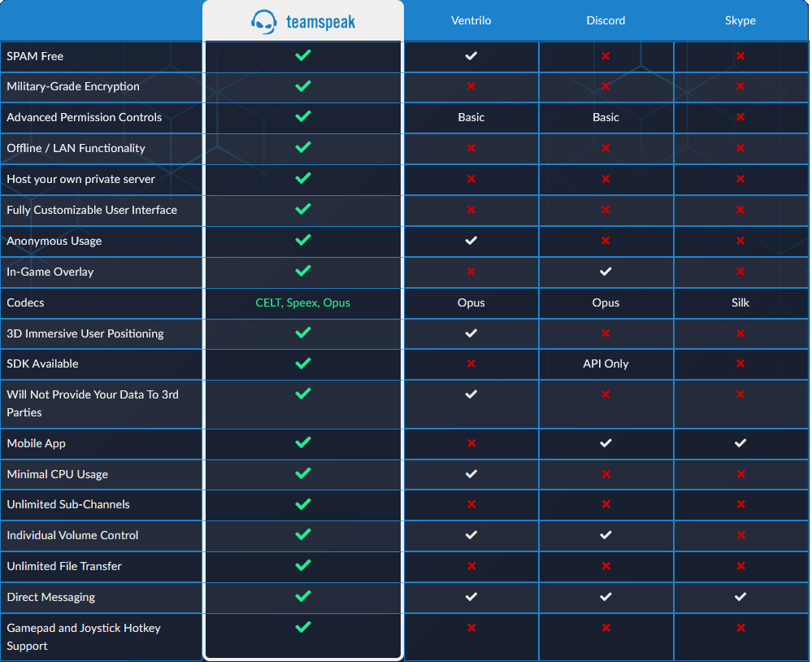
Task: Click TeamSpeak green check for SPAM Free
Action: pyautogui.click(x=303, y=55)
